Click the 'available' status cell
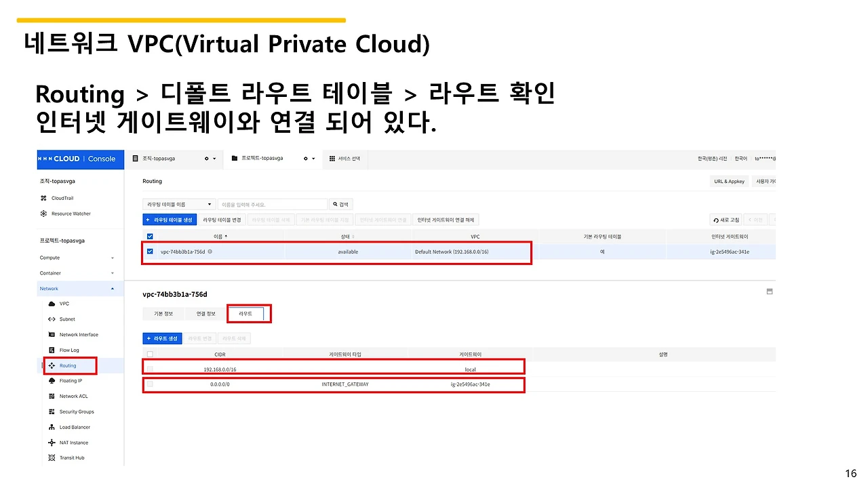The image size is (868, 488). (348, 251)
